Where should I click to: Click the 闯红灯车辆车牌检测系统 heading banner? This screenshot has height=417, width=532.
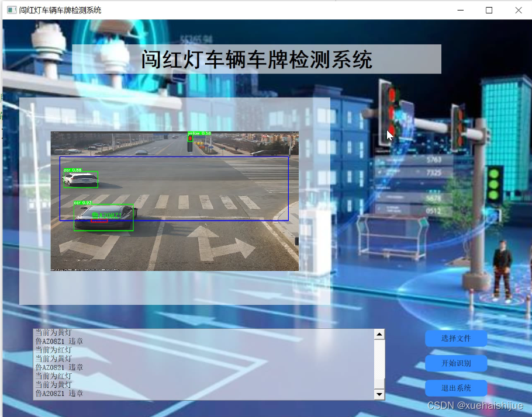[257, 59]
